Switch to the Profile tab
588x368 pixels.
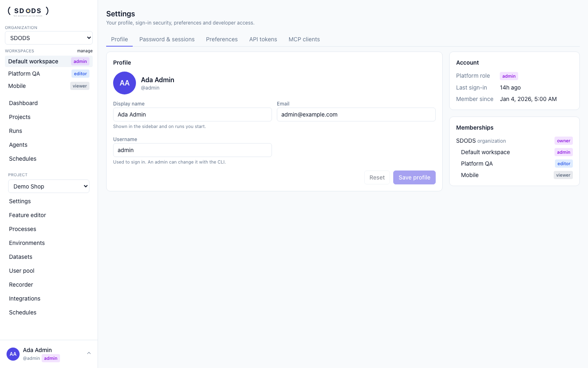click(120, 39)
